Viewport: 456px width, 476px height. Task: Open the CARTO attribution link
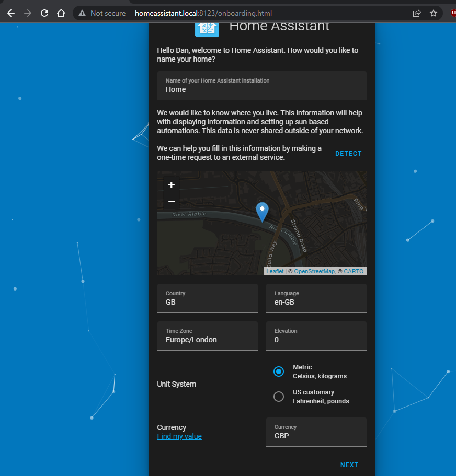[354, 271]
